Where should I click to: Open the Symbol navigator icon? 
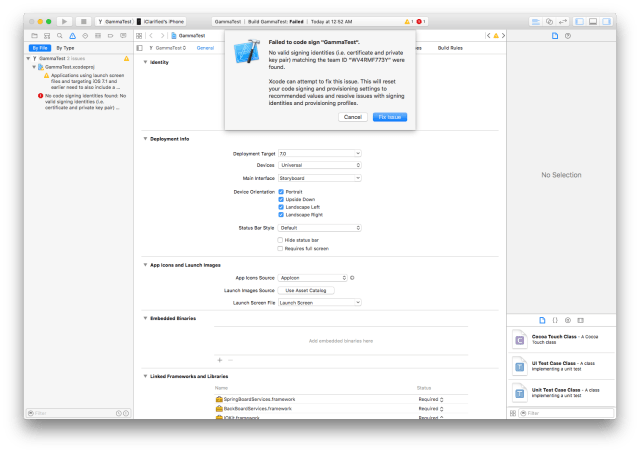click(x=47, y=36)
